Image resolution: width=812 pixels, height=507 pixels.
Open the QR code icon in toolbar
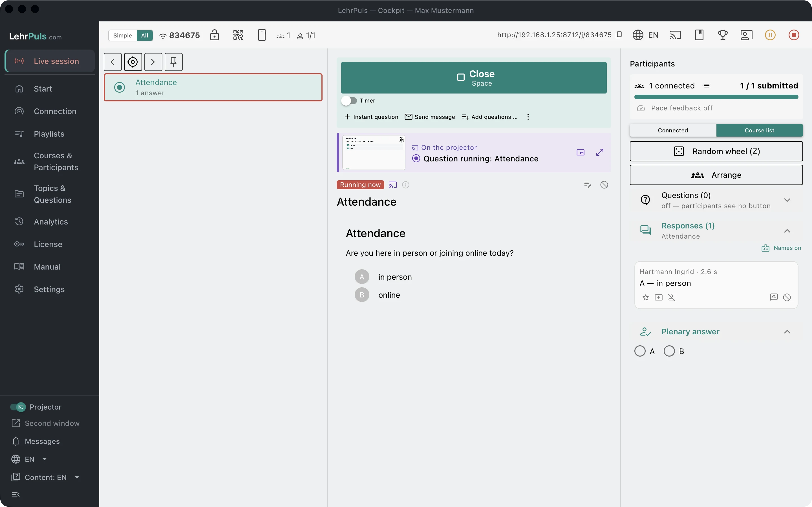click(238, 35)
